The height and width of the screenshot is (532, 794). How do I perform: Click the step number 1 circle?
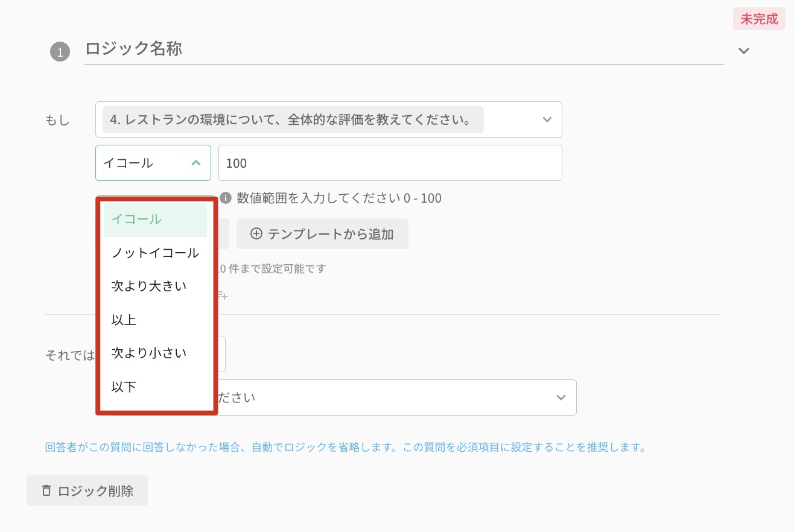tap(60, 52)
